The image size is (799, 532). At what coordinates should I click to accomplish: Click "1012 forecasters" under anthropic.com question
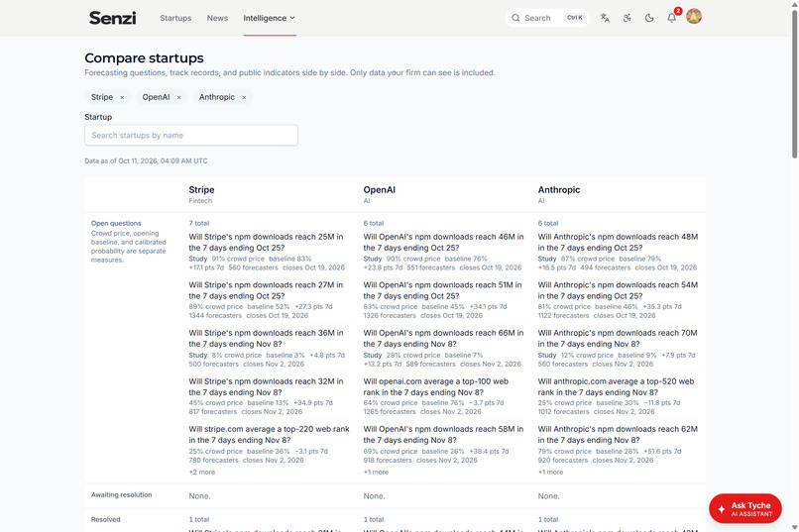point(564,412)
